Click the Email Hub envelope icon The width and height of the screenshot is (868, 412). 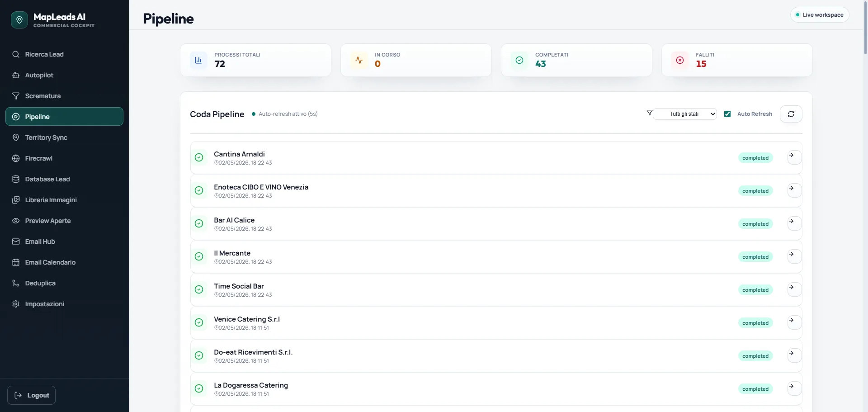[16, 242]
